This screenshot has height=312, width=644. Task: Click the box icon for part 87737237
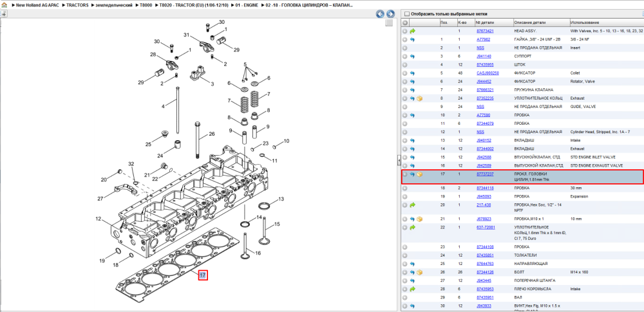coord(420,174)
